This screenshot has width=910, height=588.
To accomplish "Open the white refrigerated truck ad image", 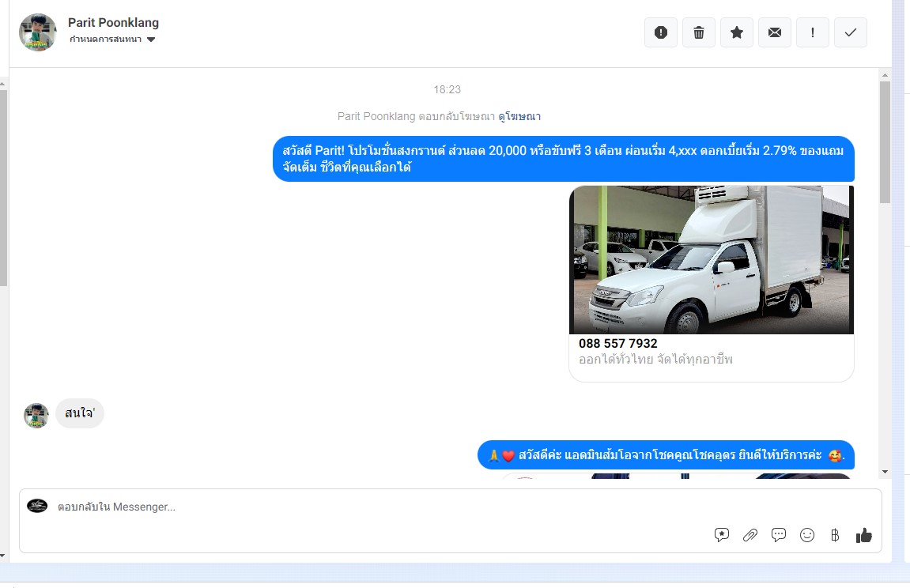I will (x=712, y=260).
